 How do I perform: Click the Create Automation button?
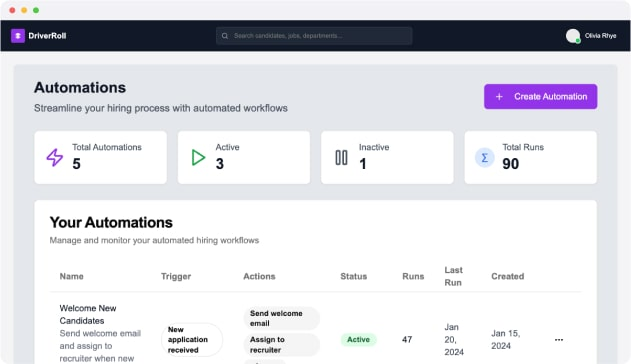[x=540, y=97]
